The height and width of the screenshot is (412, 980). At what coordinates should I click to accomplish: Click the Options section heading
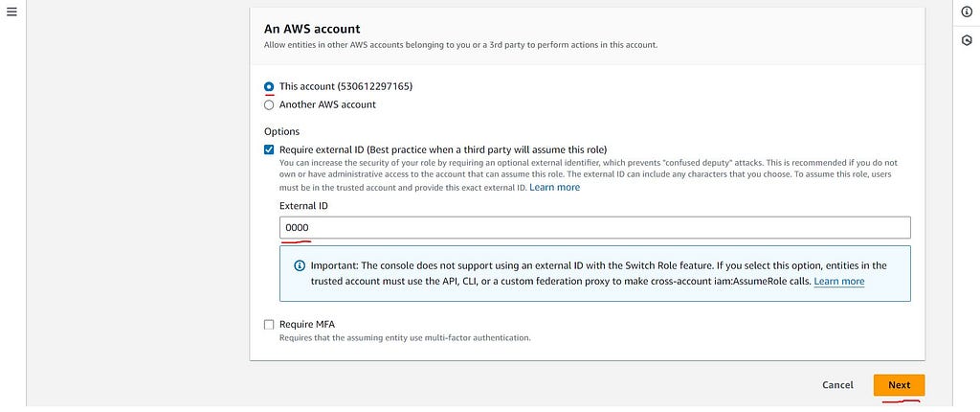click(282, 131)
